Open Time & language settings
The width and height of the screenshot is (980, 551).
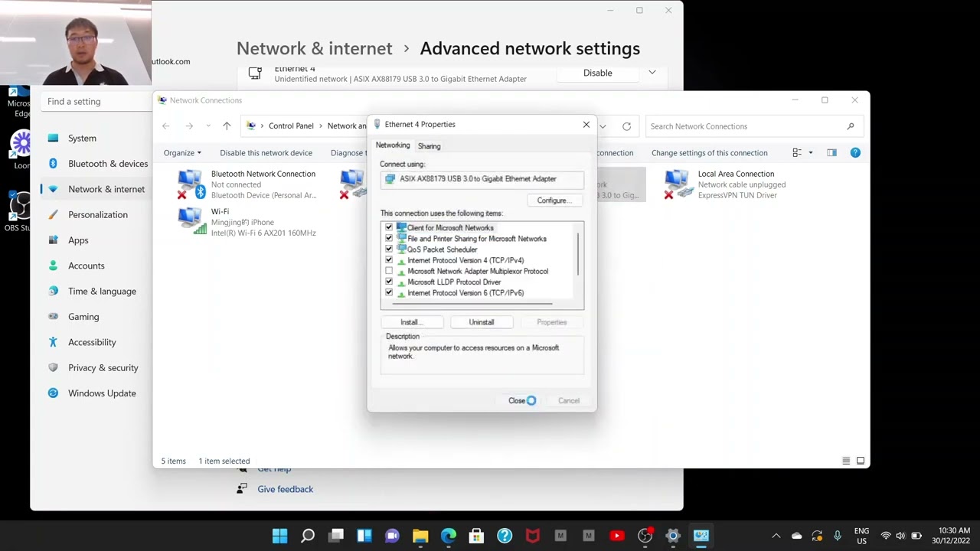[x=102, y=292]
